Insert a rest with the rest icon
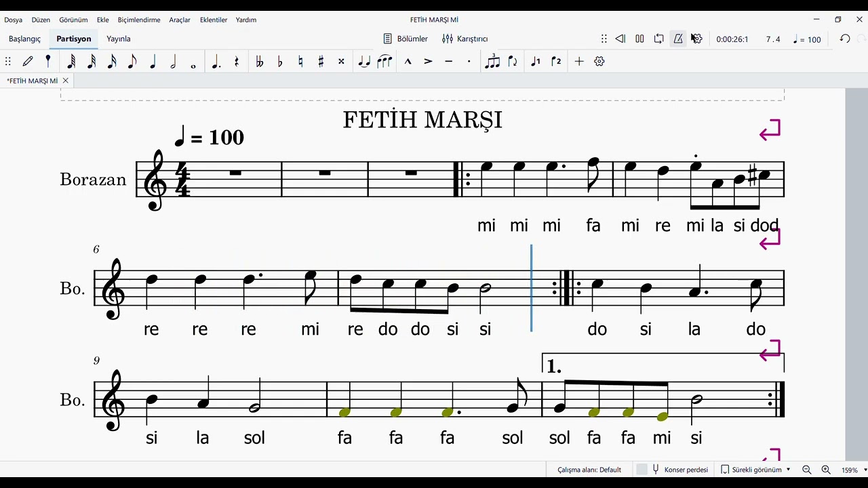 237,62
